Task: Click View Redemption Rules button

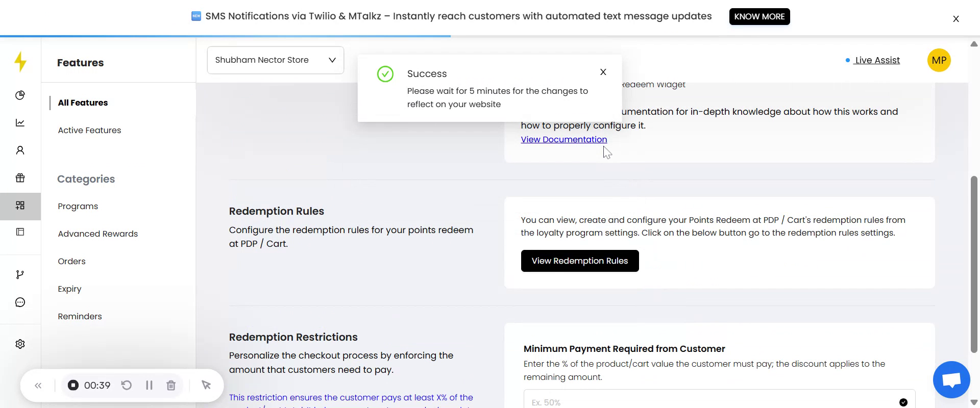Action: point(579,261)
